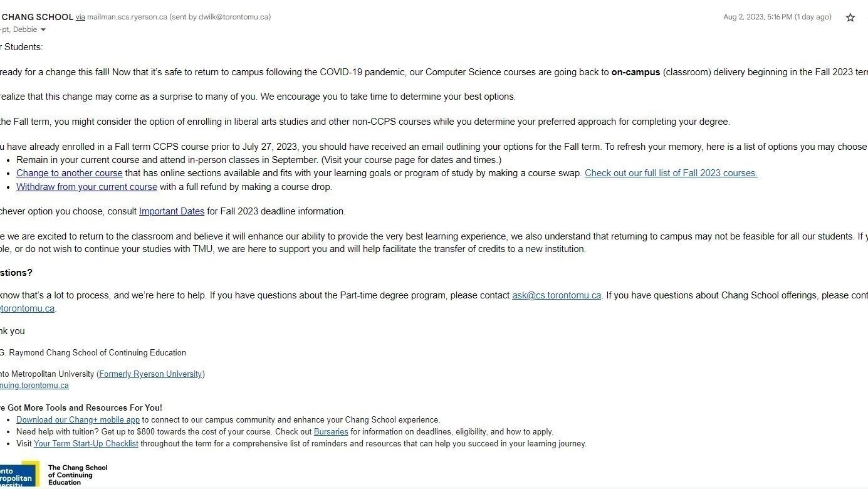Follow 'Withdraw from your current course' link
The width and height of the screenshot is (868, 489).
tap(86, 187)
